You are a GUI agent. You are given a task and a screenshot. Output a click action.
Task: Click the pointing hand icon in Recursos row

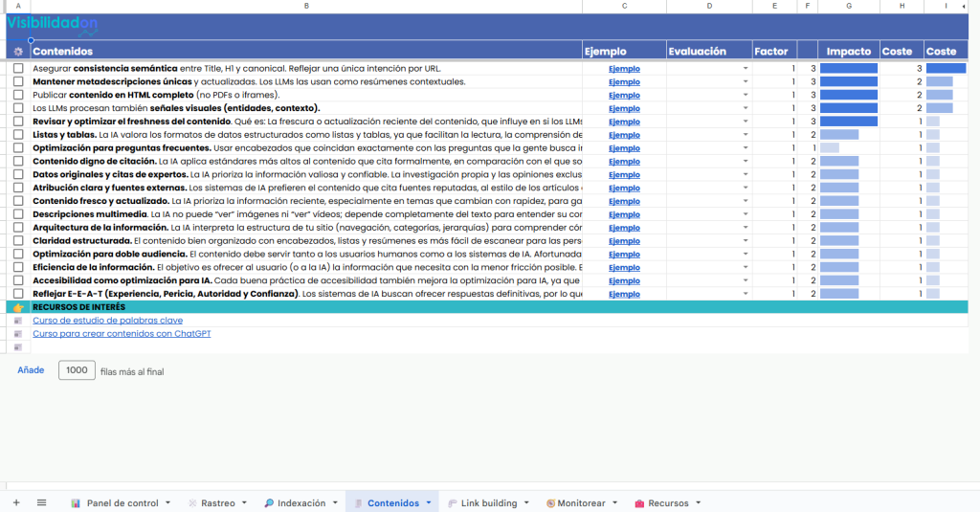pyautogui.click(x=18, y=307)
